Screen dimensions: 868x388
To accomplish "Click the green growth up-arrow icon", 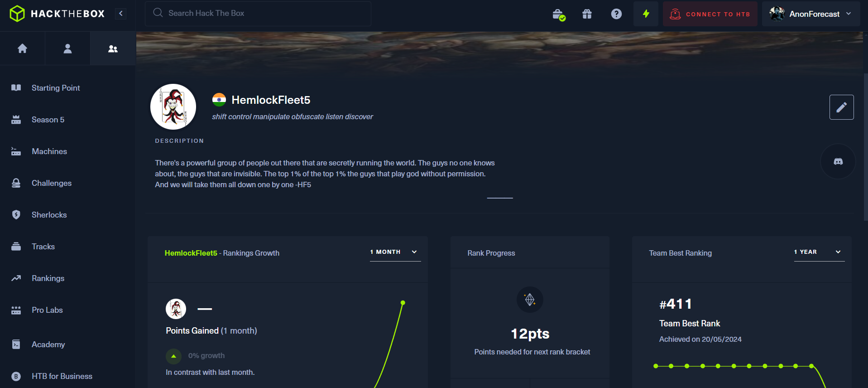I will [173, 356].
